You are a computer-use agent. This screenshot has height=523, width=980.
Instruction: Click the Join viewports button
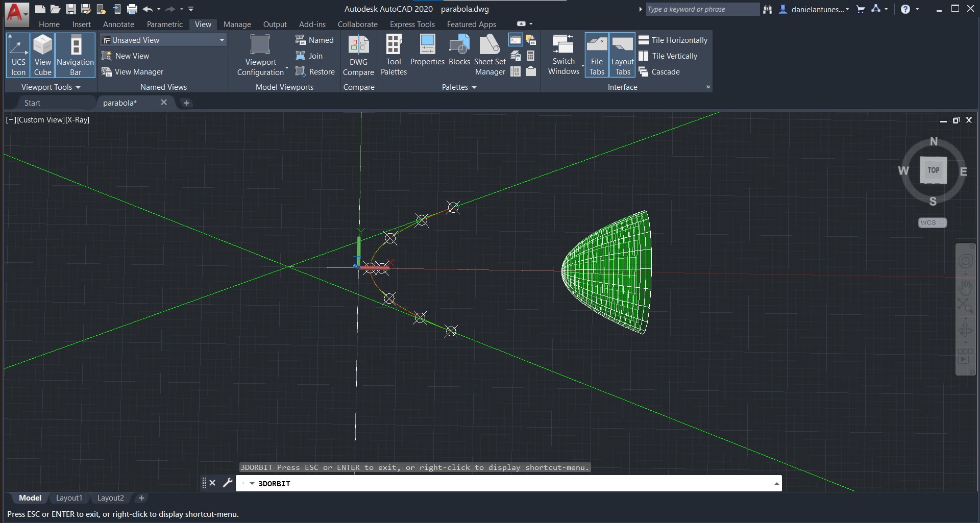point(309,56)
